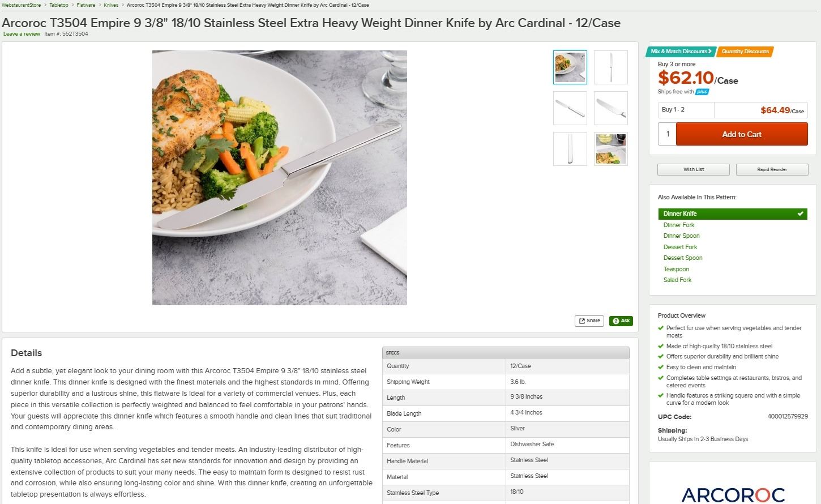The height and width of the screenshot is (504, 821).
Task: Click the quantity input field
Action: pos(667,134)
